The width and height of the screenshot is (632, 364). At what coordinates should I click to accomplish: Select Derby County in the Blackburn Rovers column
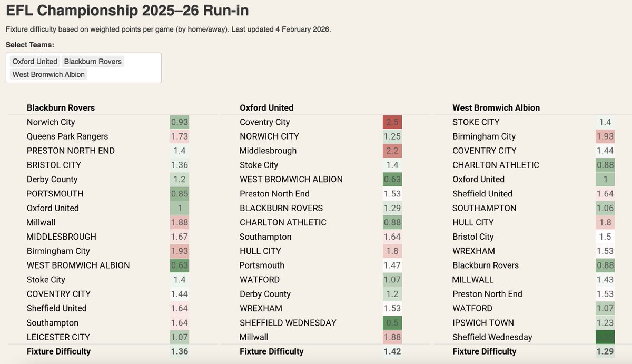(52, 180)
